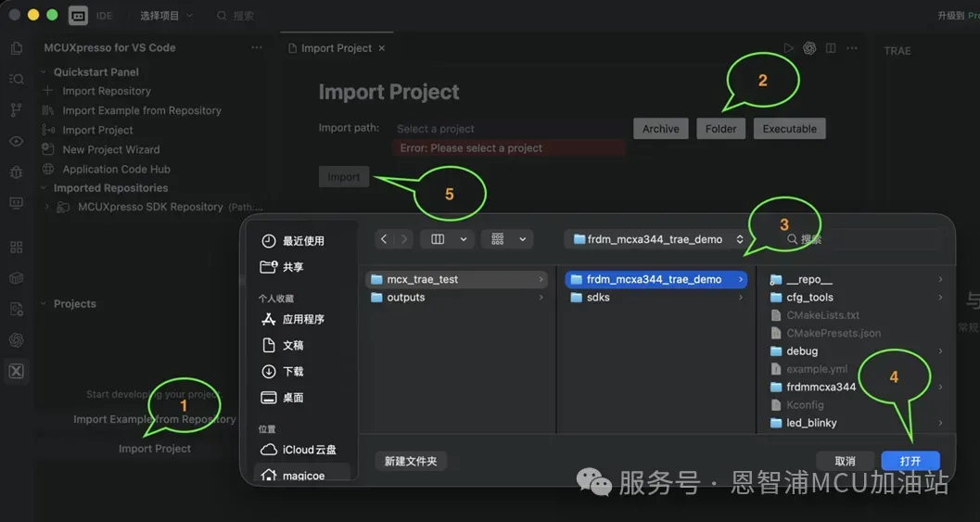Click 打开 button in file dialog
The height and width of the screenshot is (522, 980).
tap(910, 461)
